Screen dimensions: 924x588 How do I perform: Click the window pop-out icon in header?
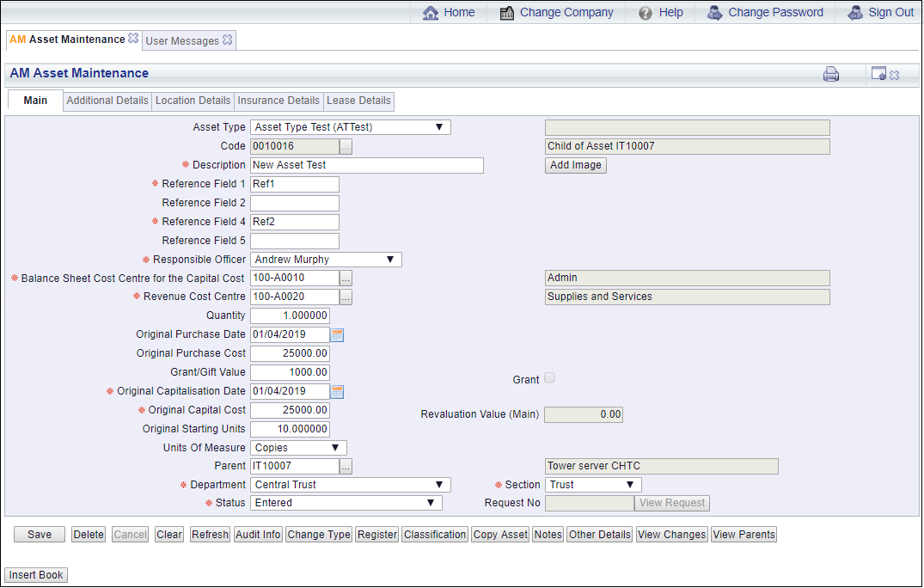(878, 74)
